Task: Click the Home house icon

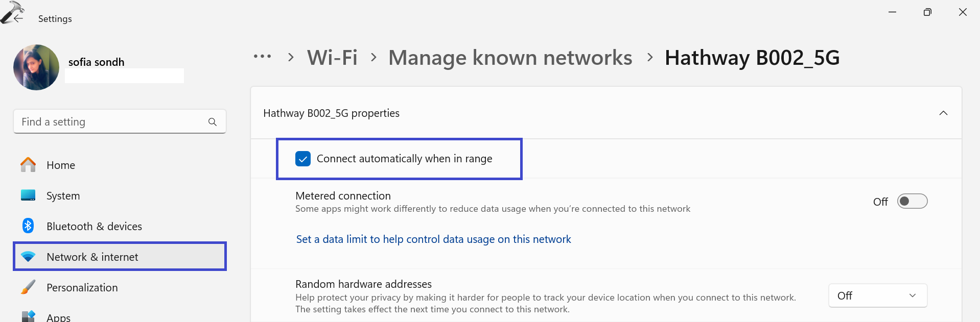Action: tap(28, 165)
